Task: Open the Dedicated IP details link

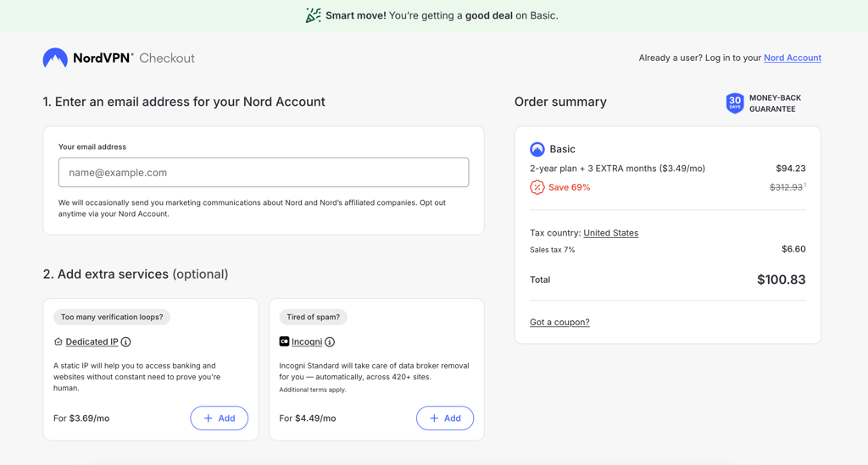Action: [92, 341]
